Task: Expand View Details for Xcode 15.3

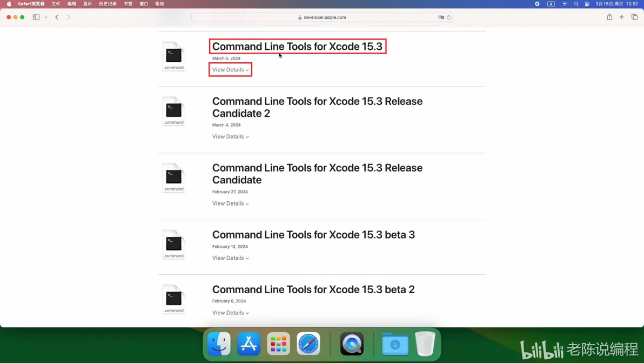Action: coord(230,69)
